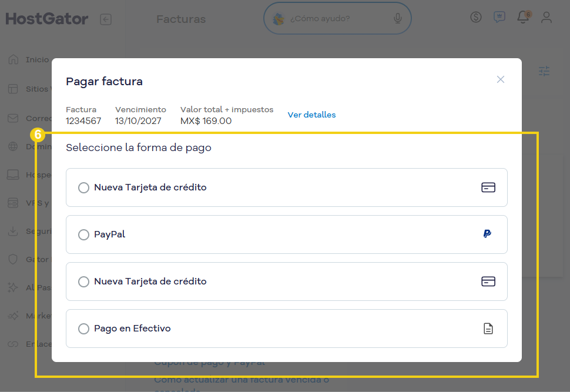
Task: Click the '¿Cómo ayudo?' search field
Action: [337, 18]
